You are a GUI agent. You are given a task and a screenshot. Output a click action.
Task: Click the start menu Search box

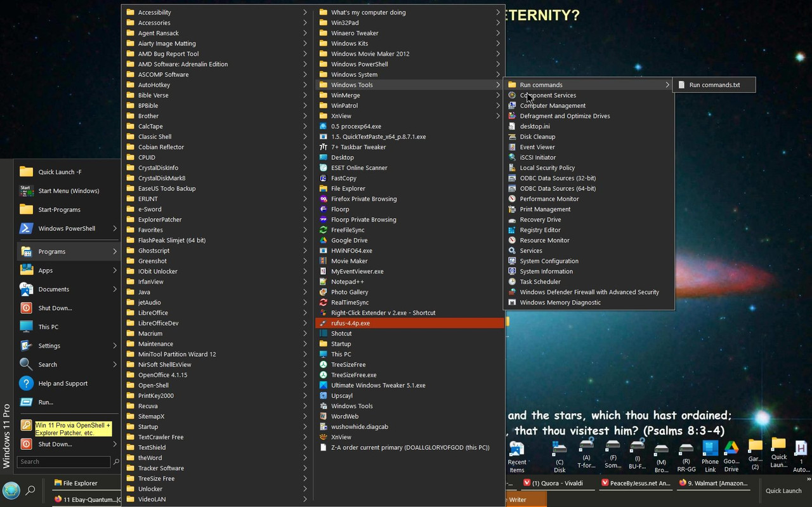coord(63,461)
